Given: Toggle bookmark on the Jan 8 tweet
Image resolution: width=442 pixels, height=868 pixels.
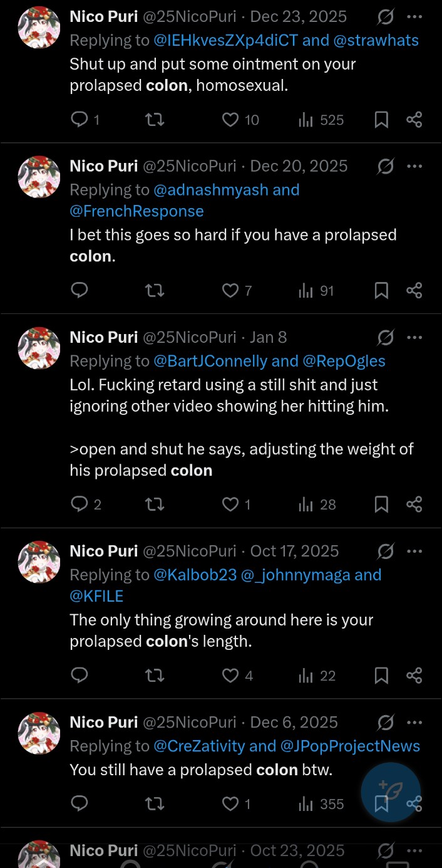Looking at the screenshot, I should tap(381, 505).
